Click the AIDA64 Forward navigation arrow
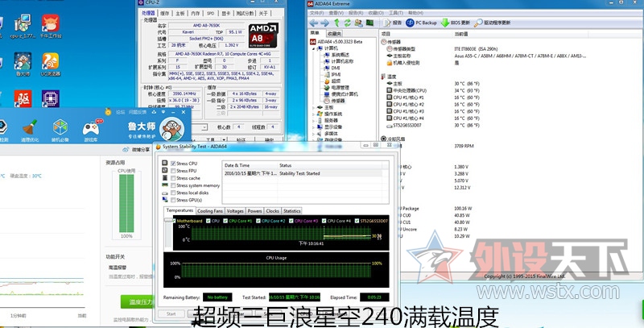Viewport: 644px width, 328px height. pyautogui.click(x=324, y=23)
